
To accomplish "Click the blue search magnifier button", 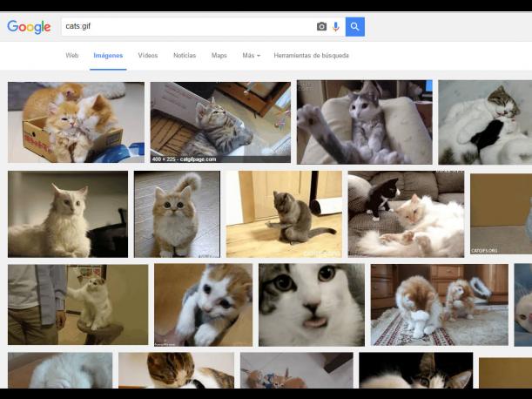I will pos(355,26).
